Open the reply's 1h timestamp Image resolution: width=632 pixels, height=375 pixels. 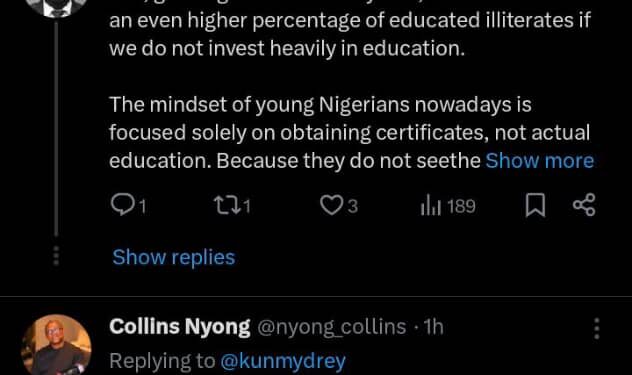tap(434, 327)
